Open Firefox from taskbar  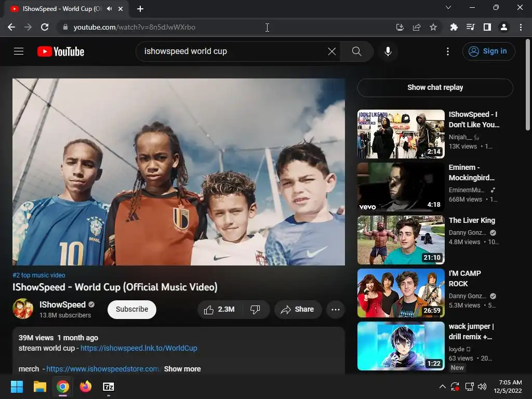(x=86, y=387)
